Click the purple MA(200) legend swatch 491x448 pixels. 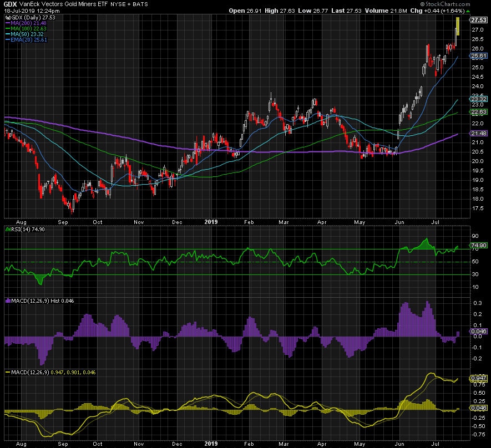7,23
